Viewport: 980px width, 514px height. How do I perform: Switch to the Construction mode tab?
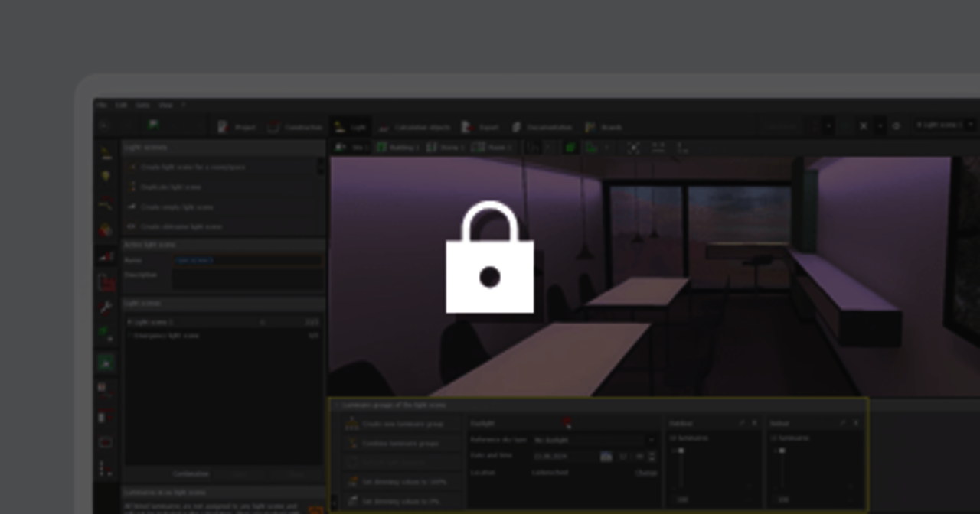coord(295,127)
